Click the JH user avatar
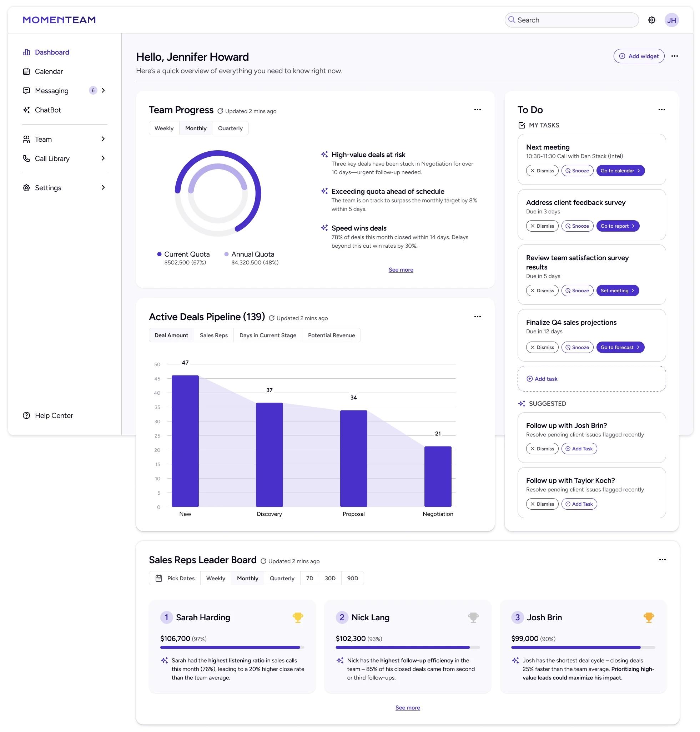 pos(671,20)
